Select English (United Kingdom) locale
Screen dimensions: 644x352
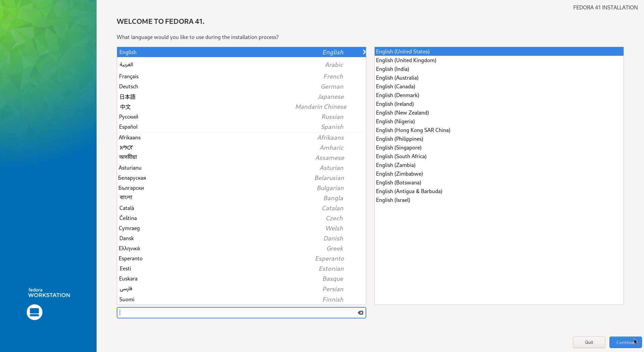click(x=499, y=60)
